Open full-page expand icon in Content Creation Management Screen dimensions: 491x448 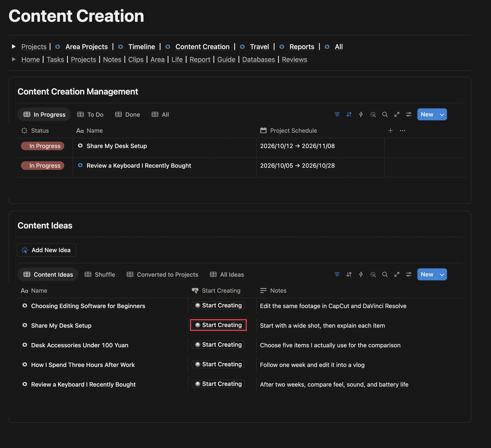tap(397, 114)
